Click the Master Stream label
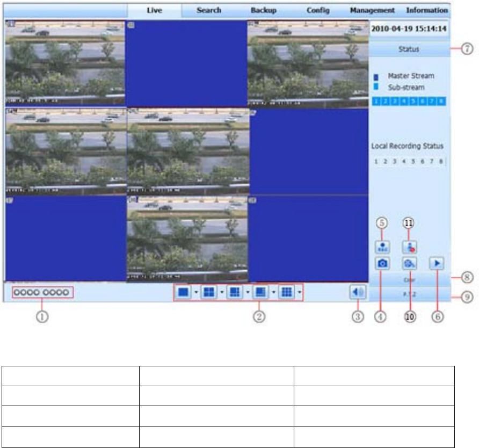Image resolution: width=479 pixels, height=448 pixels. pos(411,76)
